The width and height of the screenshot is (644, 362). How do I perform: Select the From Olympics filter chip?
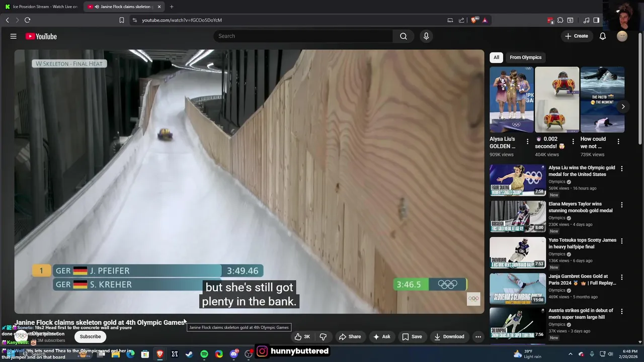525,57
